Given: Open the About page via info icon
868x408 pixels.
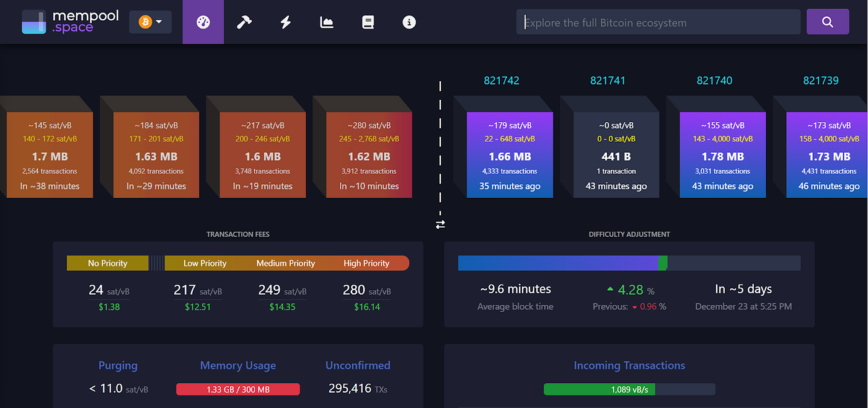Looking at the screenshot, I should [409, 22].
